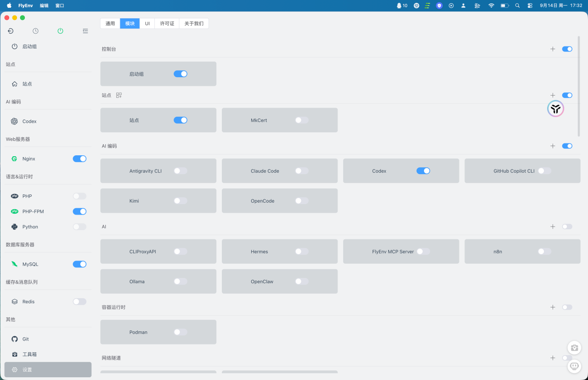
Task: Enable the Podman module switch
Action: tap(181, 332)
